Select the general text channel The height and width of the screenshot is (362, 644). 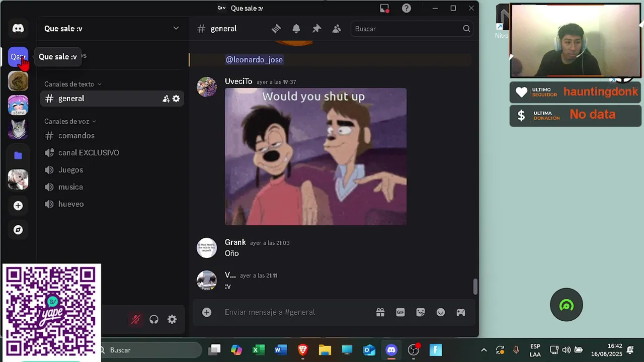click(x=112, y=99)
